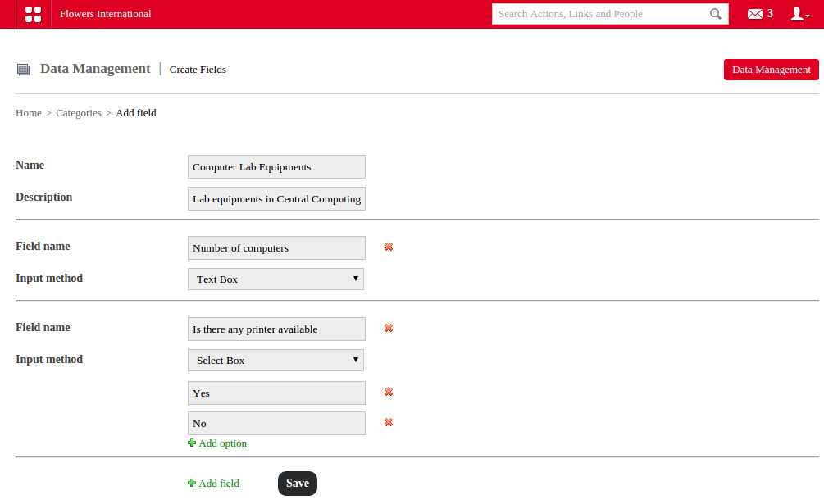The width and height of the screenshot is (824, 504).
Task: Remove the printer available field
Action: click(x=389, y=328)
